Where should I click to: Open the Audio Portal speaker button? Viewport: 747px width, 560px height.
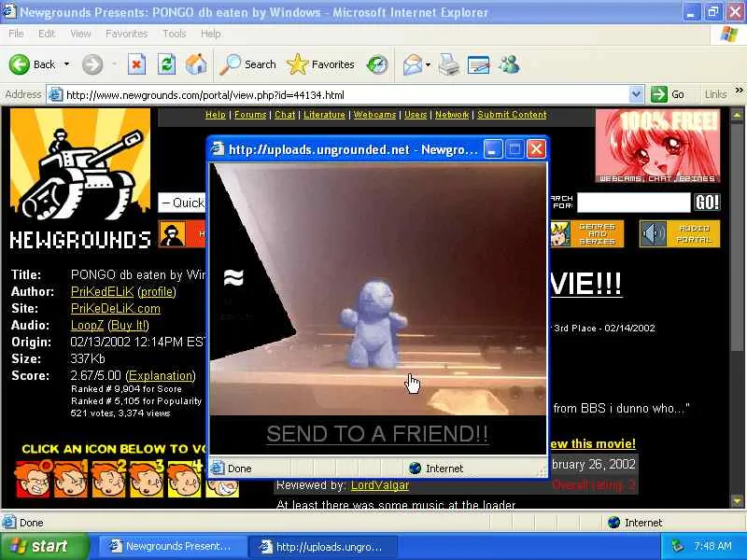(x=680, y=234)
